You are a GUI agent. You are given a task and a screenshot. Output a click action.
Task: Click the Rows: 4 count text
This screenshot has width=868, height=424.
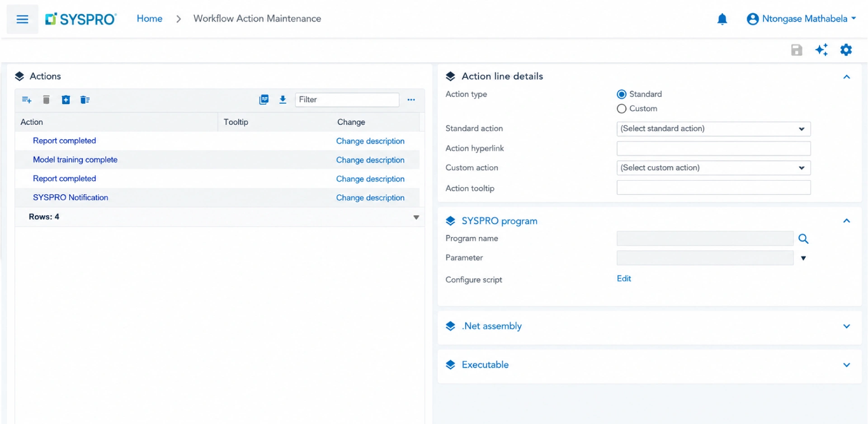[44, 217]
